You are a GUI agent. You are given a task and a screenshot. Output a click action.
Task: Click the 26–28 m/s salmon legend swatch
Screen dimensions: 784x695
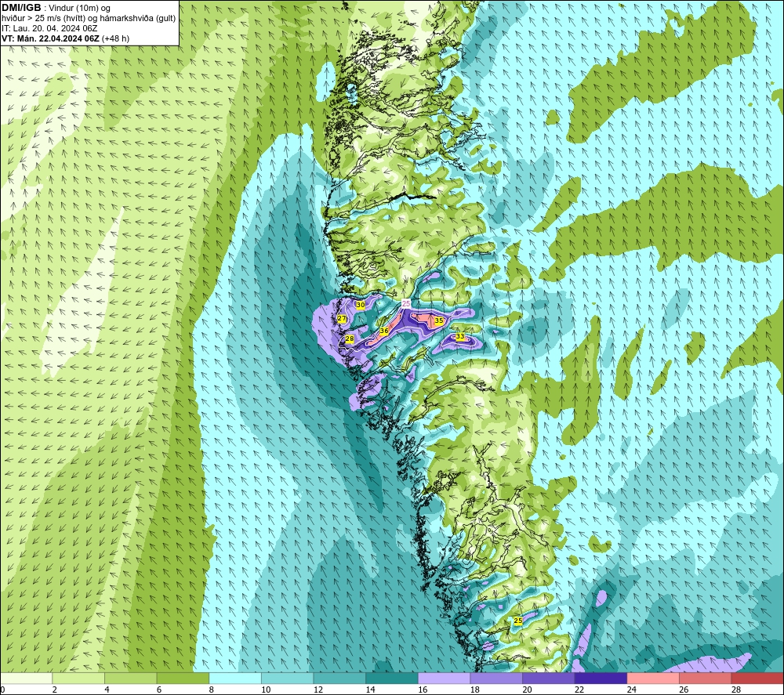(706, 679)
